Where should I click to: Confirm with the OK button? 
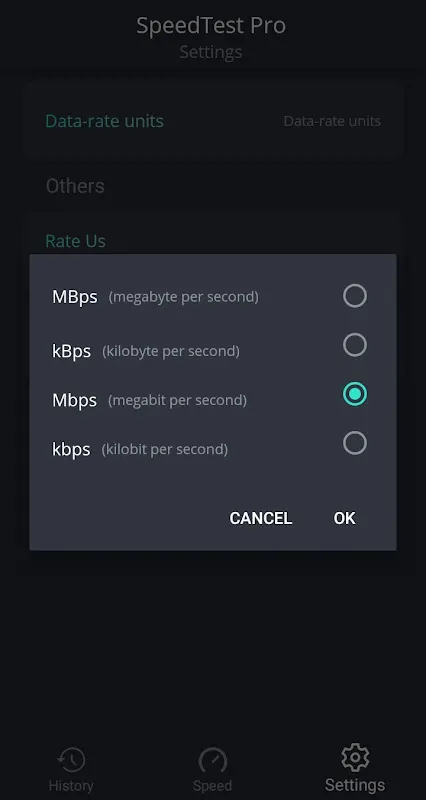coord(344,518)
